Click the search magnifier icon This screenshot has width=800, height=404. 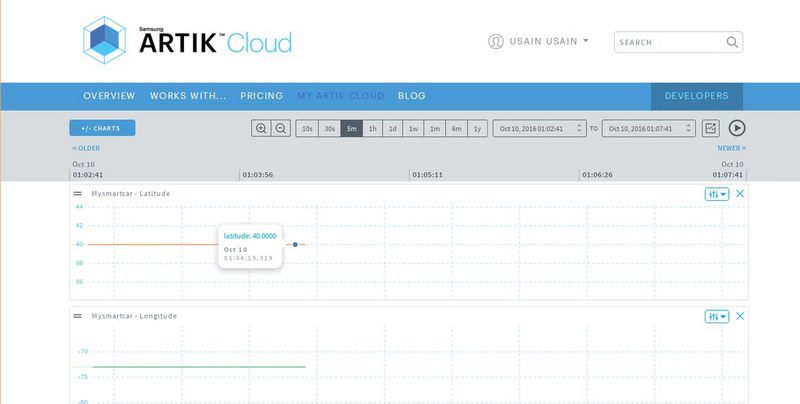coord(732,42)
